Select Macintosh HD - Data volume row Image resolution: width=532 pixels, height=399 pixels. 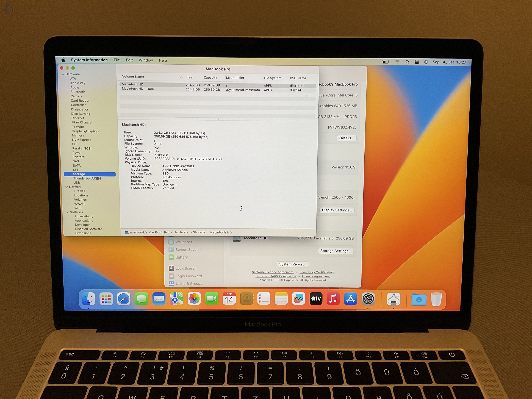[217, 90]
